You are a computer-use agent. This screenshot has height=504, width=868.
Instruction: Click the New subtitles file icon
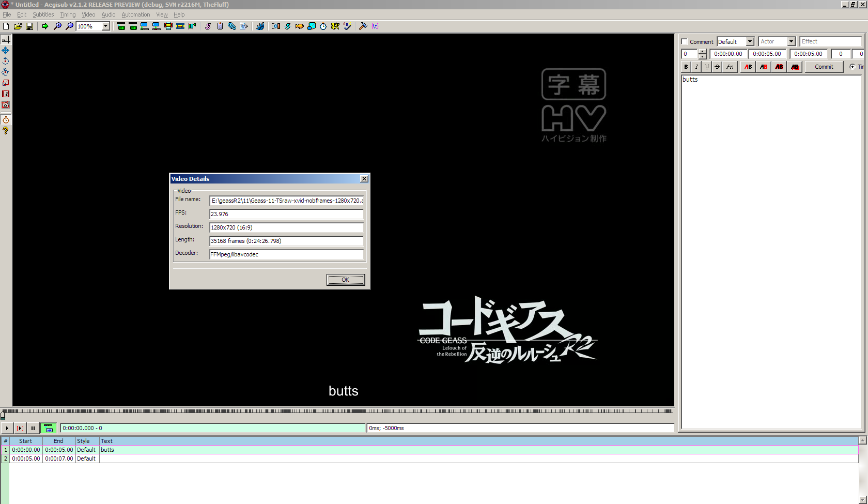6,26
